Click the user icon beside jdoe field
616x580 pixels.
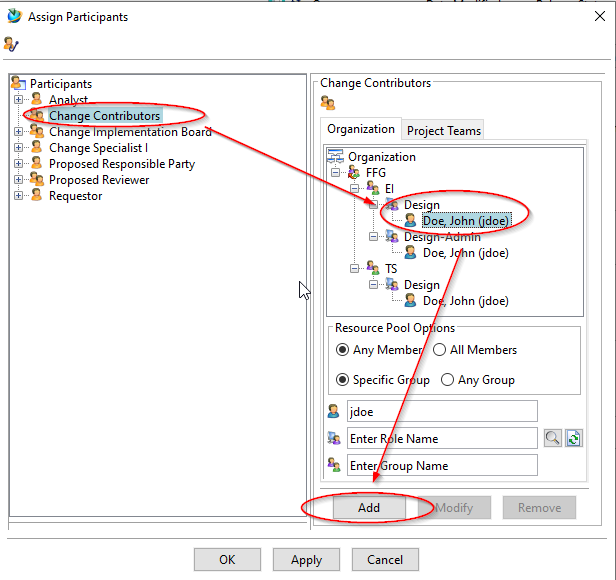click(334, 411)
